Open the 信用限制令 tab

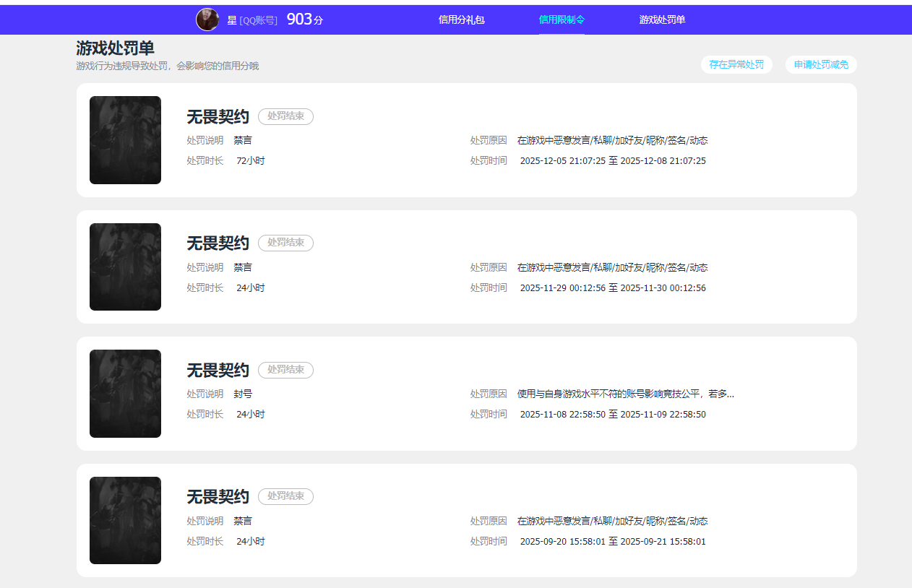pos(562,20)
